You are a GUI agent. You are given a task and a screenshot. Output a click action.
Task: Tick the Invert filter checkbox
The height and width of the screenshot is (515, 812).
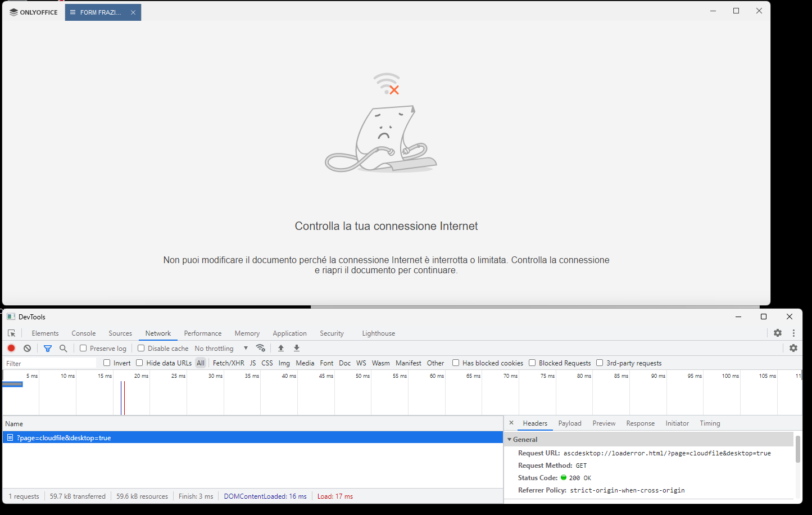click(107, 363)
